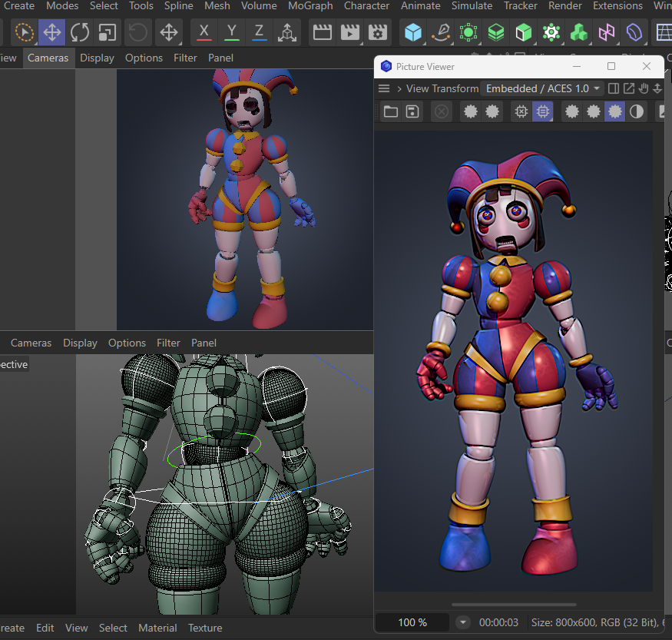Open top viewport Filter menu
The image size is (672, 640).
pos(185,58)
